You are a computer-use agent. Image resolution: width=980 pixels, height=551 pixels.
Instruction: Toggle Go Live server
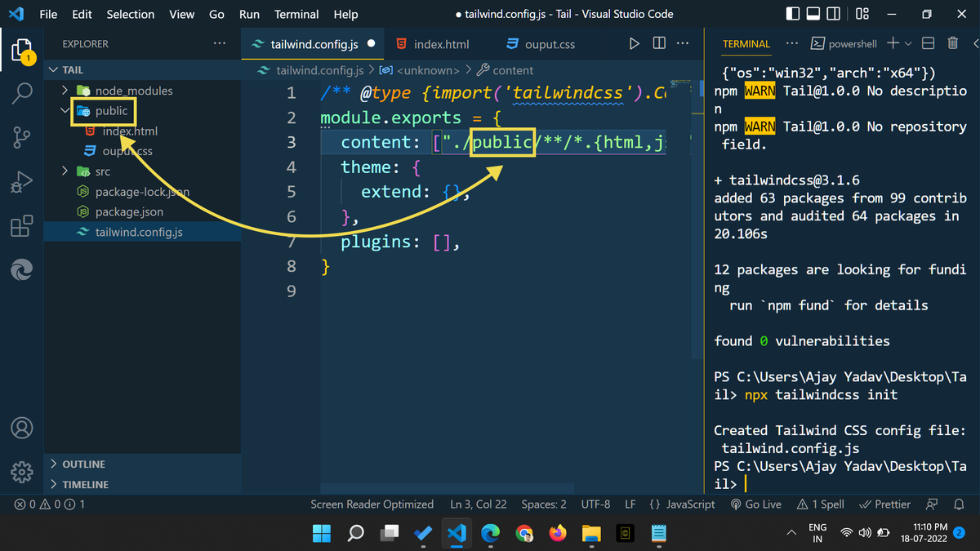coord(756,504)
